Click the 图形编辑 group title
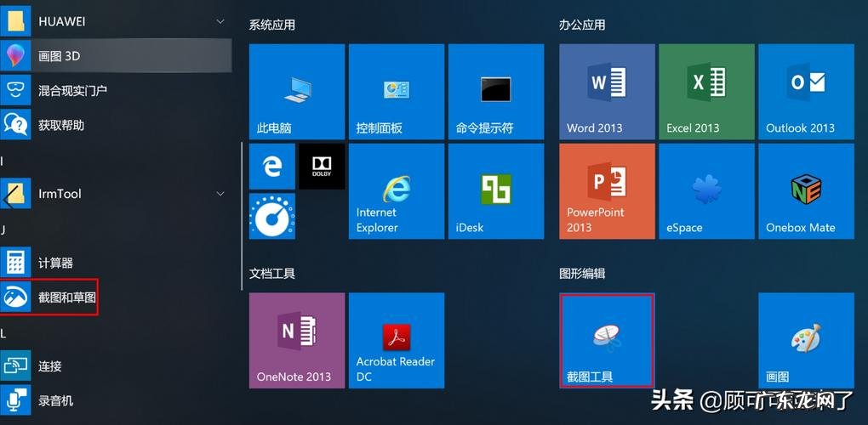 582,273
